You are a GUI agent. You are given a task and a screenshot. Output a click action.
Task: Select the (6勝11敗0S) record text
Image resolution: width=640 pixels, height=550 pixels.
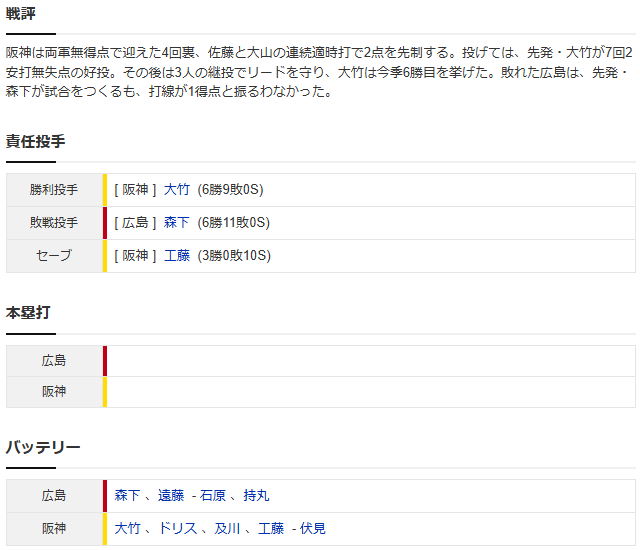point(234,223)
